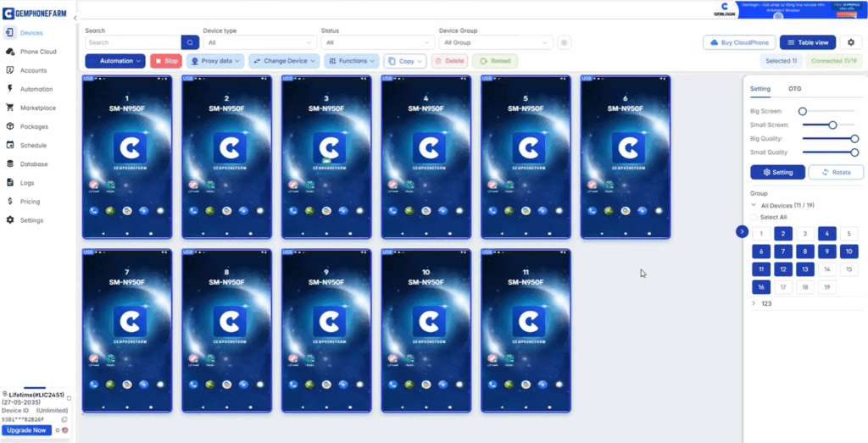The width and height of the screenshot is (868, 443).
Task: Deselect device number 2 in group grid
Action: tap(783, 234)
